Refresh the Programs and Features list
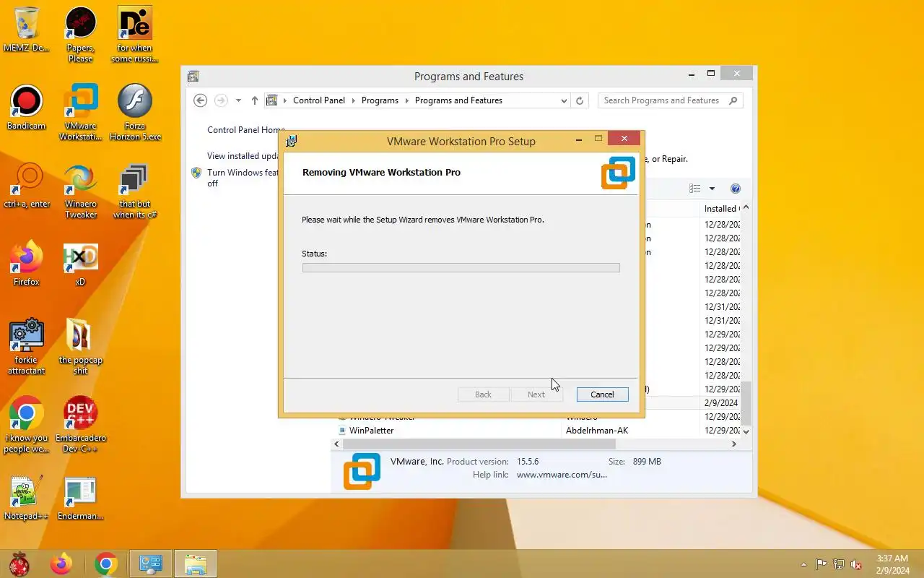Screen dimensions: 924x578 (580, 100)
